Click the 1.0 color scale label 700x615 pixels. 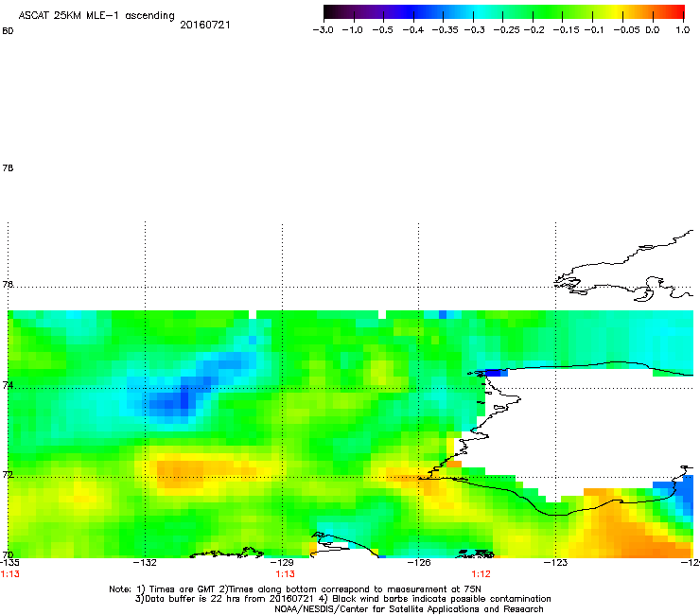click(683, 30)
